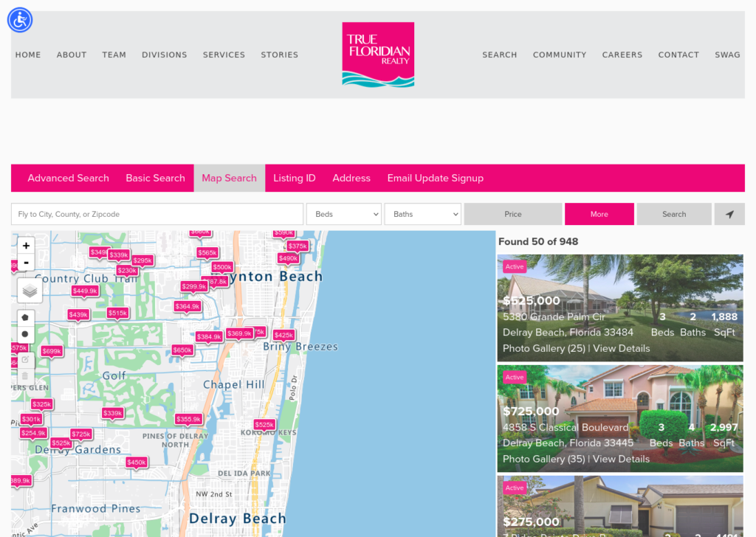This screenshot has width=756, height=537.
Task: Select the $425k map marker
Action: point(283,335)
